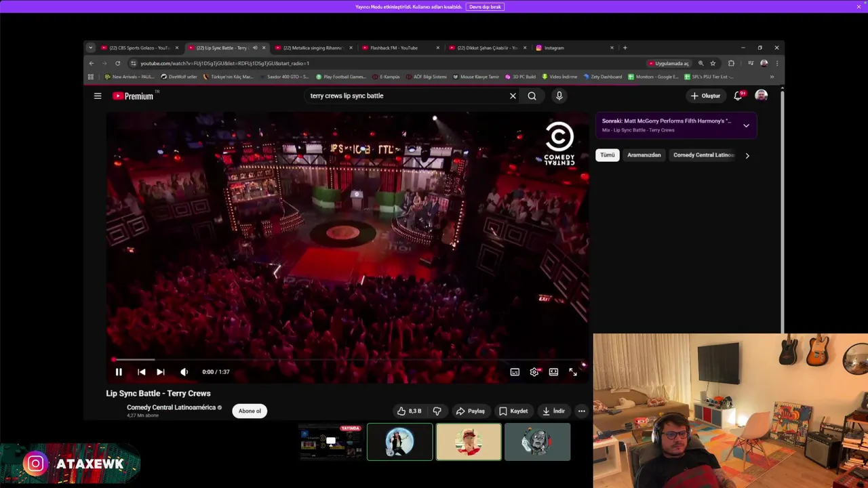Select red-cap character scene thumbnail
The image size is (868, 488).
469,442
